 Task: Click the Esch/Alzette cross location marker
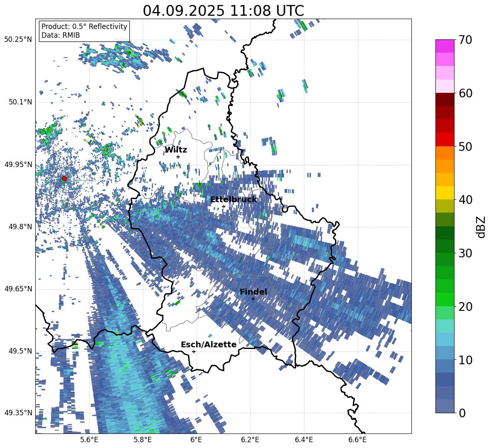tap(194, 351)
